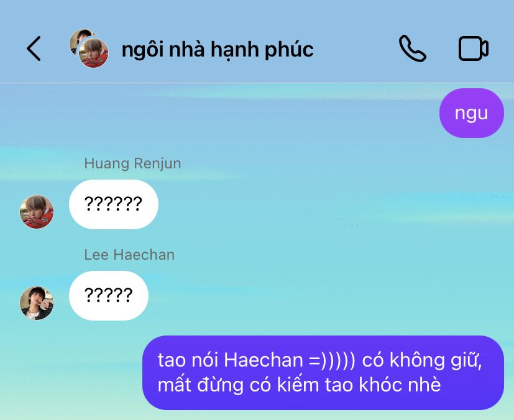Image resolution: width=514 pixels, height=420 pixels.
Task: Open Lee Haechan's profile picture
Action: pyautogui.click(x=37, y=303)
